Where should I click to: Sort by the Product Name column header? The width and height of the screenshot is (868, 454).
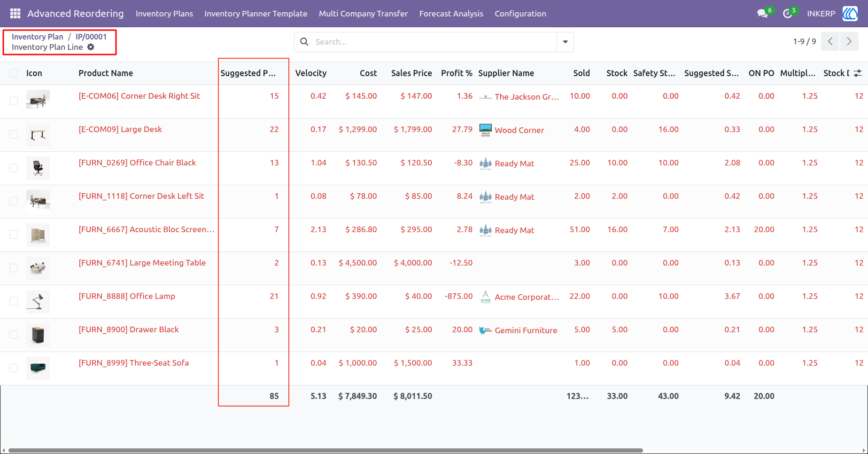click(106, 73)
